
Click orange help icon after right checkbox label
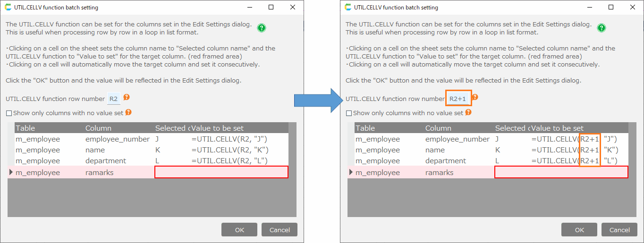tap(468, 112)
